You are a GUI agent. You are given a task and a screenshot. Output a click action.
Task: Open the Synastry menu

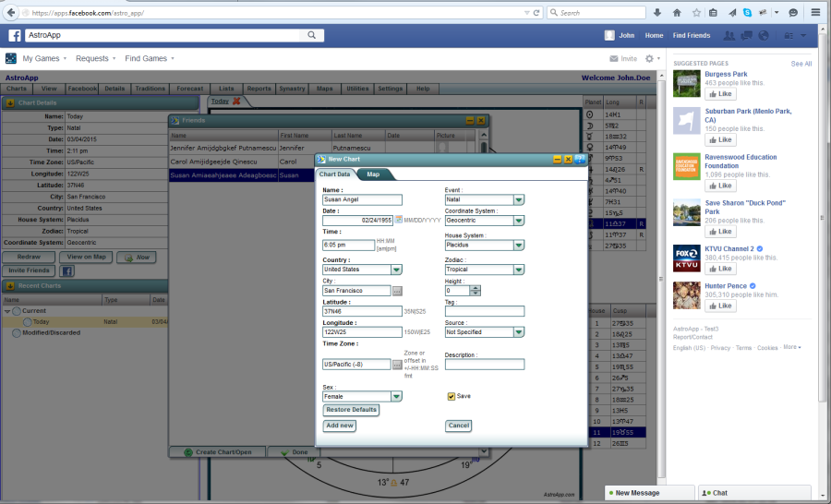[x=292, y=89]
